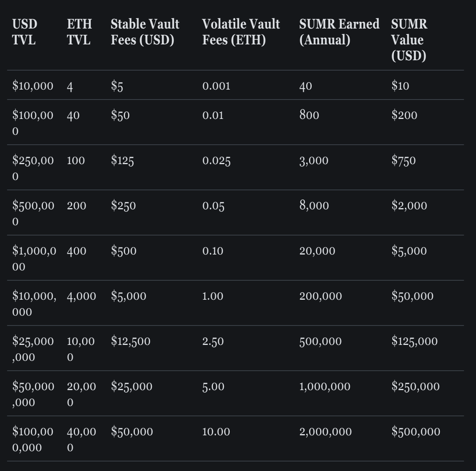
Task: Click the SUMR Earned (Annual) header
Action: (339, 32)
